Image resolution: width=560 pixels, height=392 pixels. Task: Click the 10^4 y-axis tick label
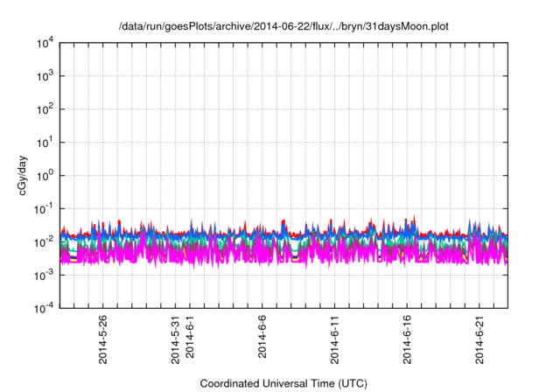(x=45, y=43)
